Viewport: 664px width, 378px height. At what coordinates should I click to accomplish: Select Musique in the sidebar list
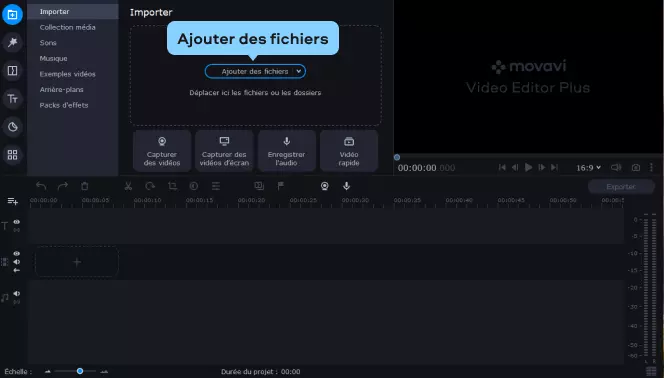pos(53,58)
